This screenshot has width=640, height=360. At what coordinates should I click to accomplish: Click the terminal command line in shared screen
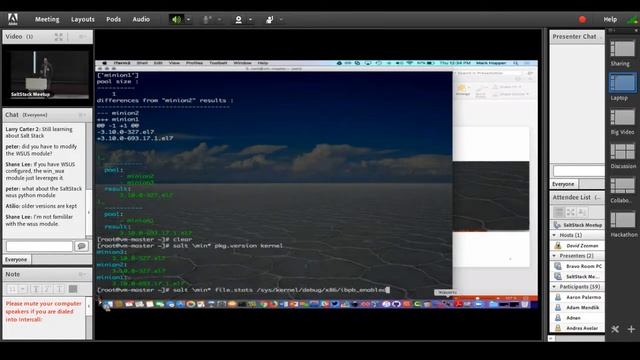click(x=244, y=290)
